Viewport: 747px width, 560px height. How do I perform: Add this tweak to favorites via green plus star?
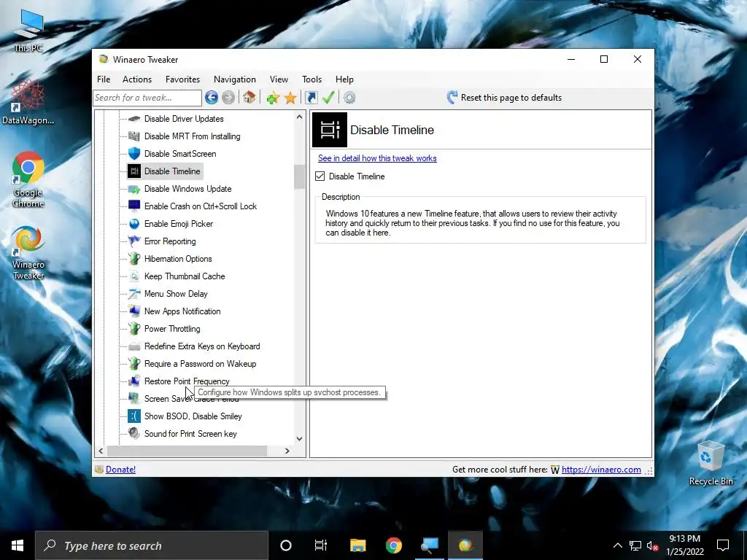click(273, 98)
